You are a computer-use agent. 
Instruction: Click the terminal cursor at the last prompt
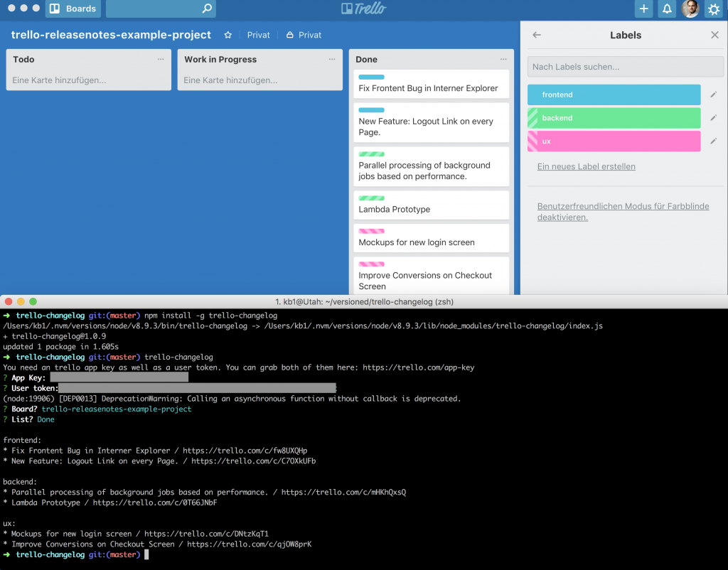[146, 554]
